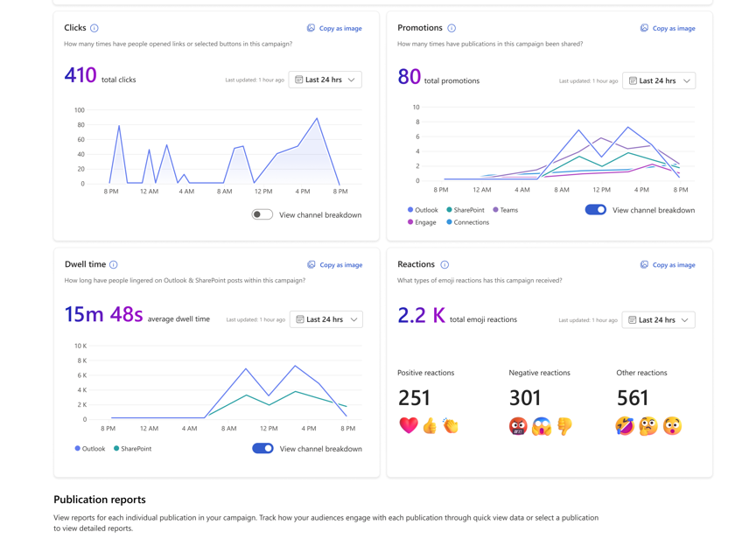Copy the Clicks card as image
Image resolution: width=756 pixels, height=539 pixels.
pyautogui.click(x=334, y=28)
